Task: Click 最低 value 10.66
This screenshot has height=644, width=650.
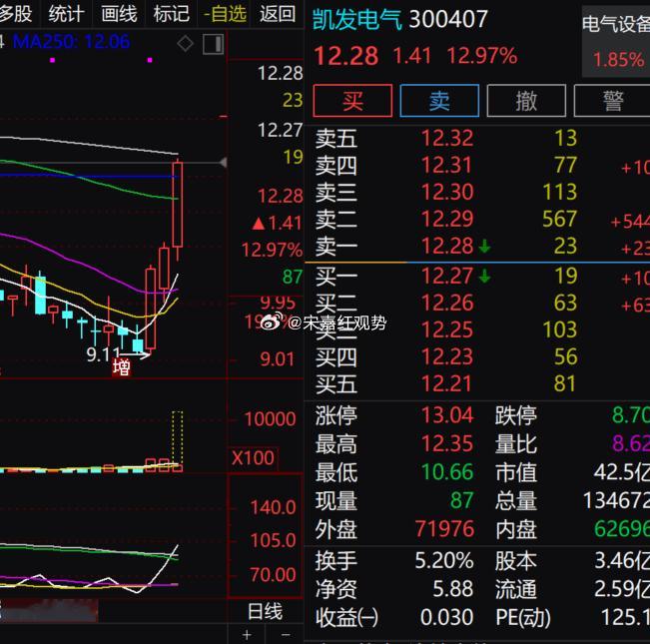Action: [x=447, y=472]
